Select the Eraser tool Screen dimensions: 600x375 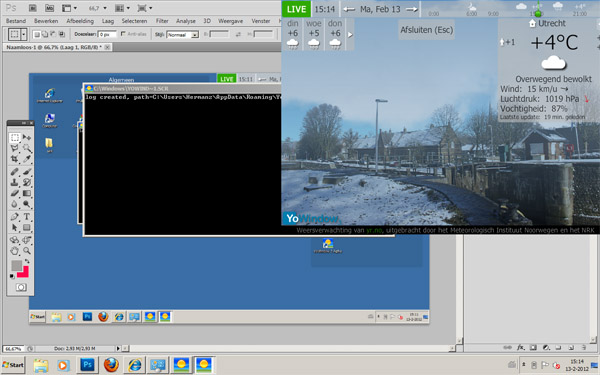pos(15,193)
